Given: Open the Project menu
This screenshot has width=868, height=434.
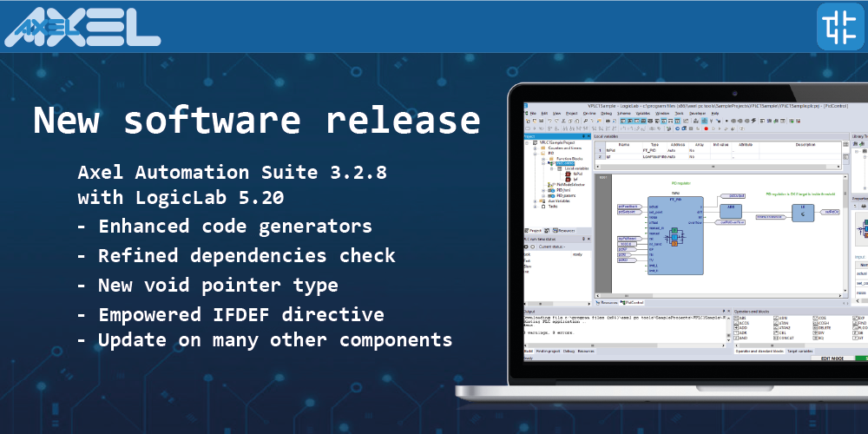Looking at the screenshot, I should point(572,114).
